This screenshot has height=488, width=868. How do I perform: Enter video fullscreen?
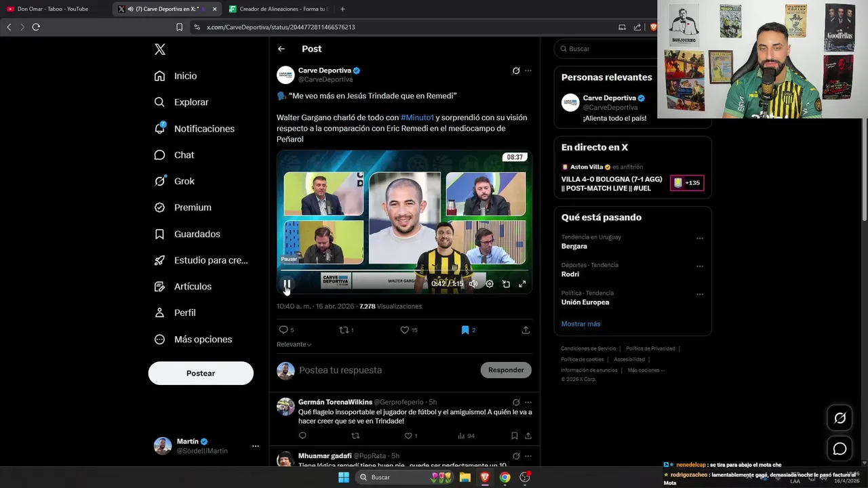point(522,284)
